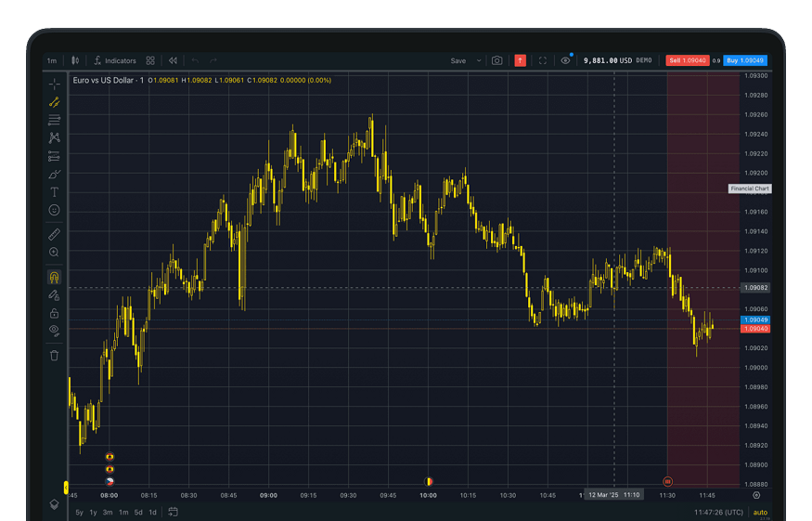The image size is (812, 521).
Task: Open the emoji icons tool
Action: tap(55, 210)
